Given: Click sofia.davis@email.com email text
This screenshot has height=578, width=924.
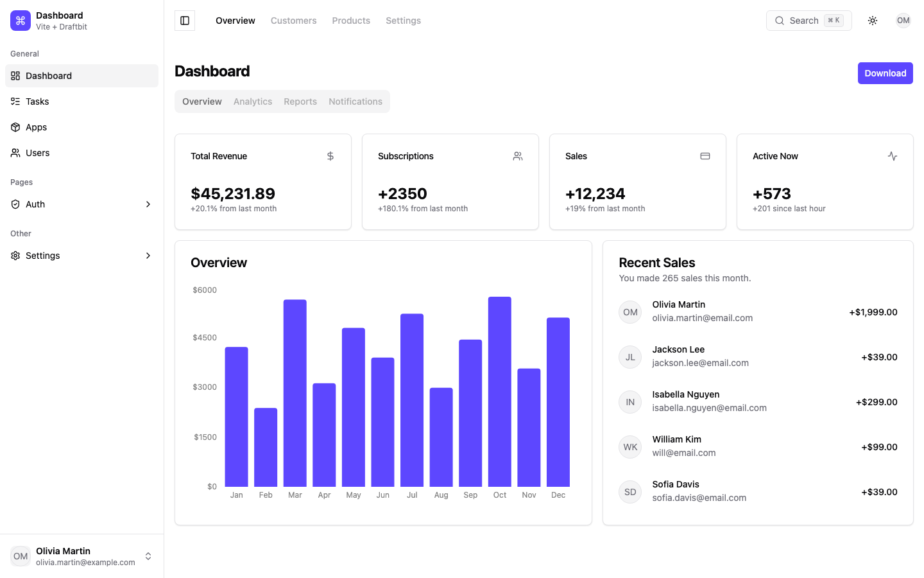Looking at the screenshot, I should pyautogui.click(x=699, y=498).
